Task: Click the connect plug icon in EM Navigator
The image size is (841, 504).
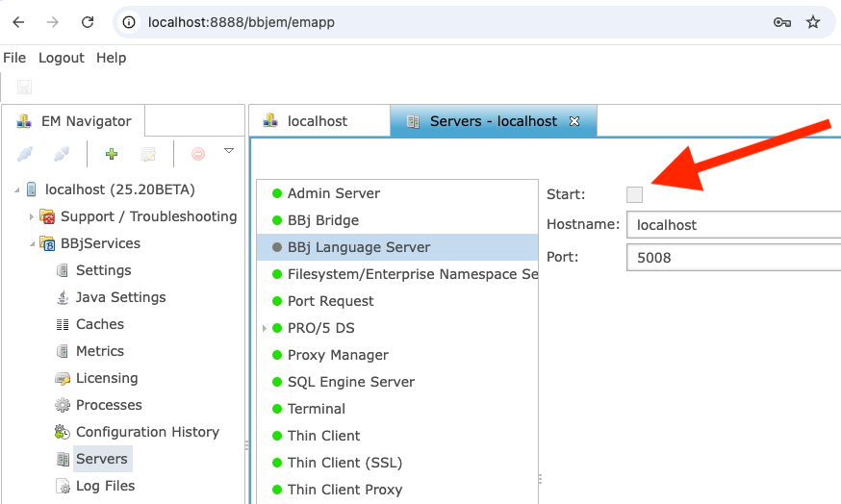Action: pos(25,155)
